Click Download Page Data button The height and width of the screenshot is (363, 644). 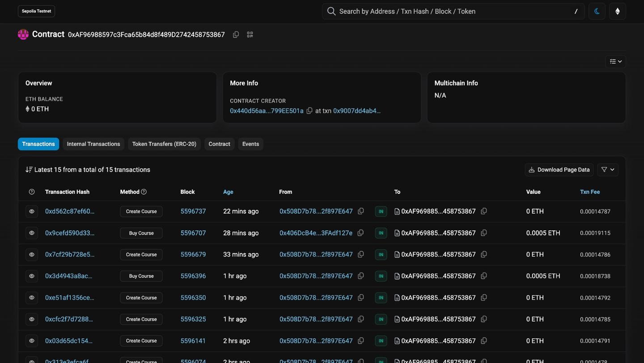point(559,170)
